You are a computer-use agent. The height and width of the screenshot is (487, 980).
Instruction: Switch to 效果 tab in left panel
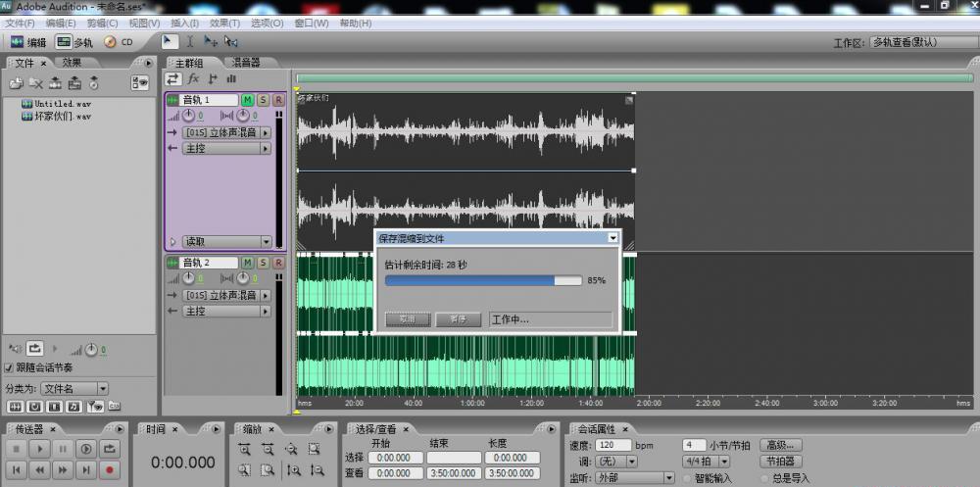(72, 63)
